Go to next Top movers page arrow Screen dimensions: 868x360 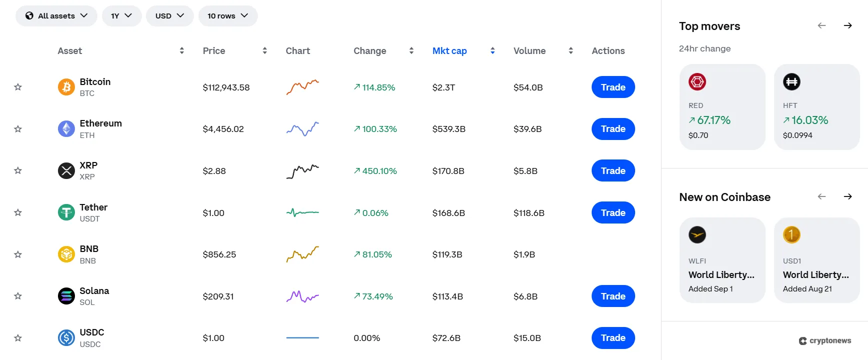pyautogui.click(x=848, y=25)
